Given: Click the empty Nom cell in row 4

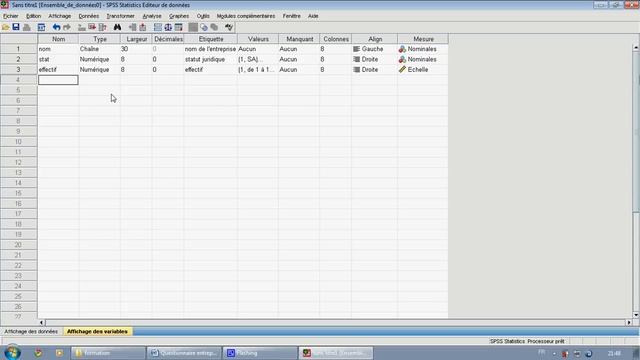Looking at the screenshot, I should coord(58,80).
